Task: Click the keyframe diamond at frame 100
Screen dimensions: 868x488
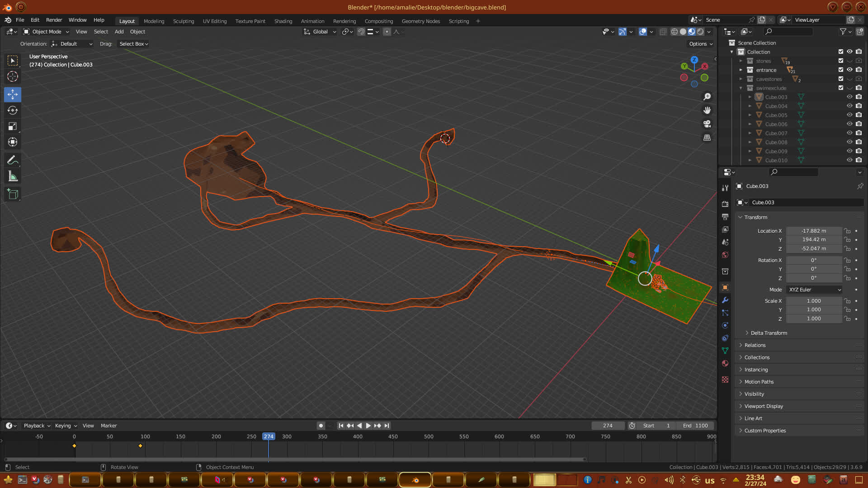Action: (141, 446)
